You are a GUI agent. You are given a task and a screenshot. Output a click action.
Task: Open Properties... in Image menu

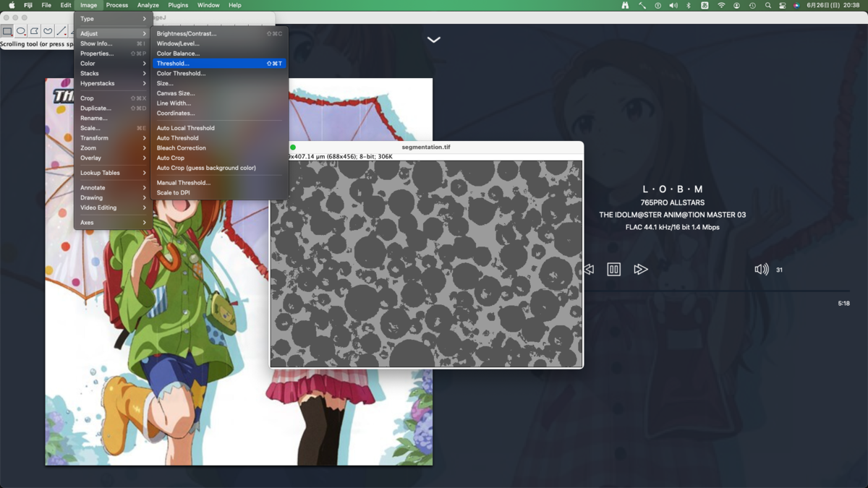click(x=113, y=53)
